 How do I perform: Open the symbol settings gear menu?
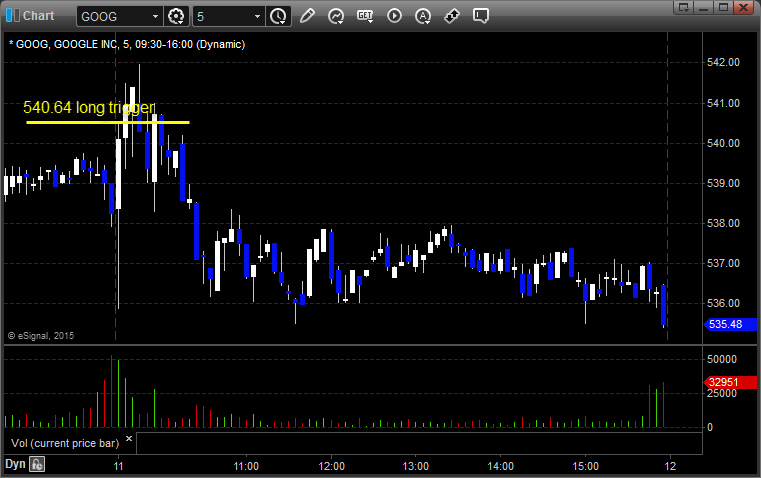pyautogui.click(x=176, y=16)
